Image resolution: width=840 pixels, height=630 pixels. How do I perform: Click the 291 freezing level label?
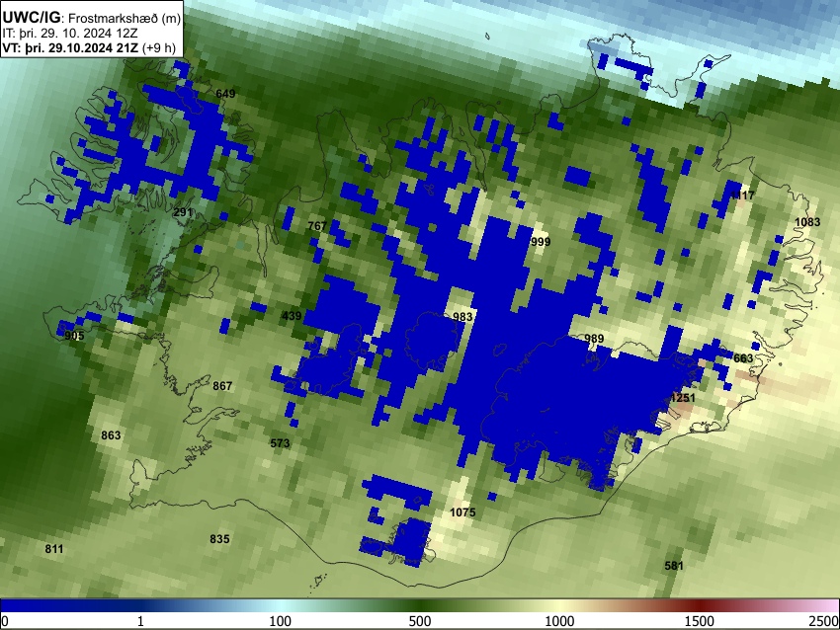pos(183,212)
